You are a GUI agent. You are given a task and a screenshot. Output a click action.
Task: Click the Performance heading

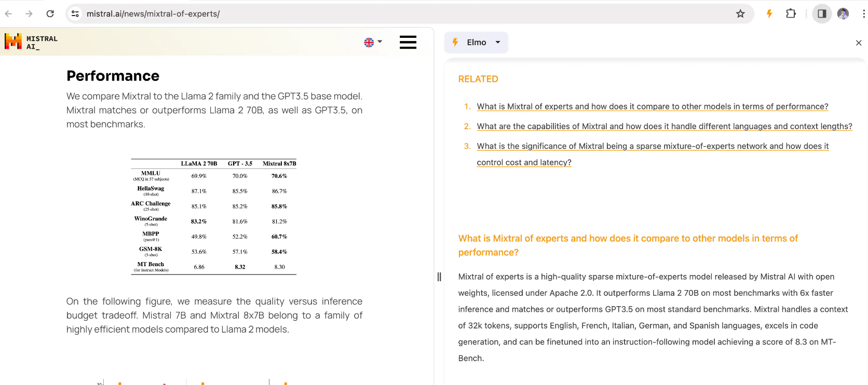113,76
